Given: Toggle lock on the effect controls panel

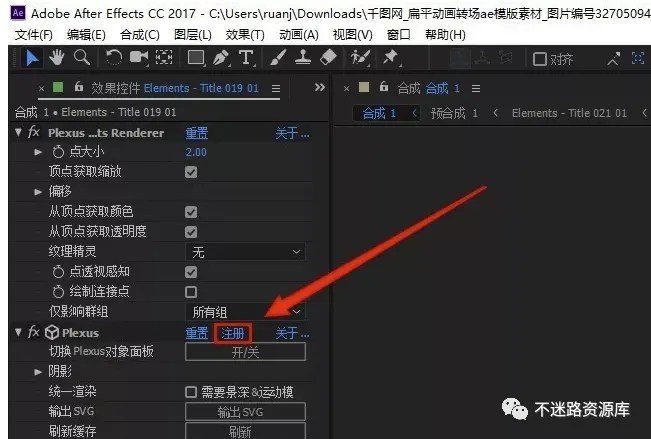Looking at the screenshot, I should [x=78, y=87].
